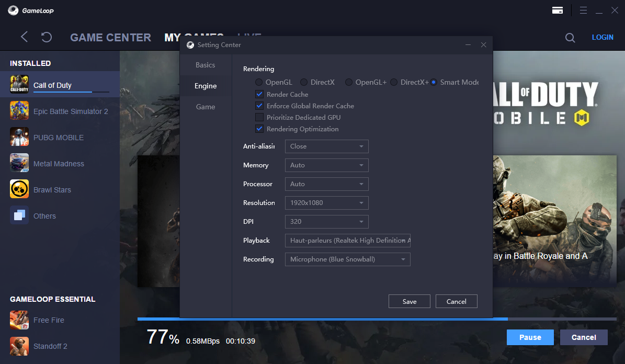Open the hamburger menu icon in the title bar
Screen dimensions: 625x364
coord(584,10)
